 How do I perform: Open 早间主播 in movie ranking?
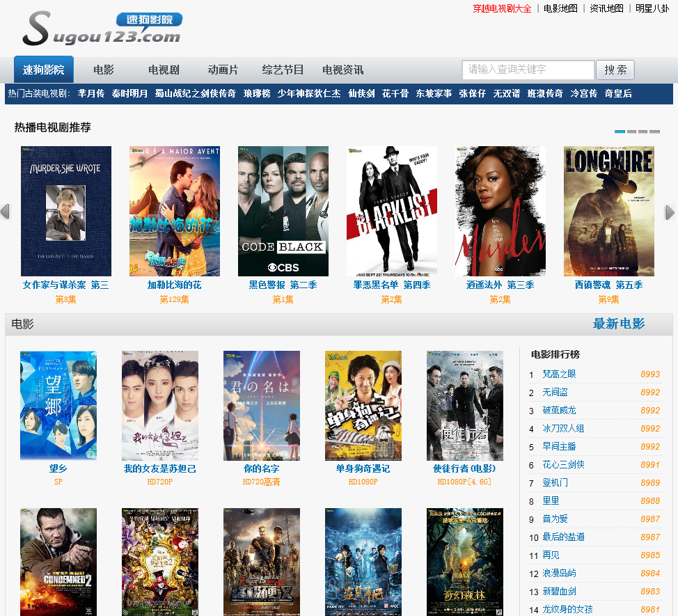[559, 447]
